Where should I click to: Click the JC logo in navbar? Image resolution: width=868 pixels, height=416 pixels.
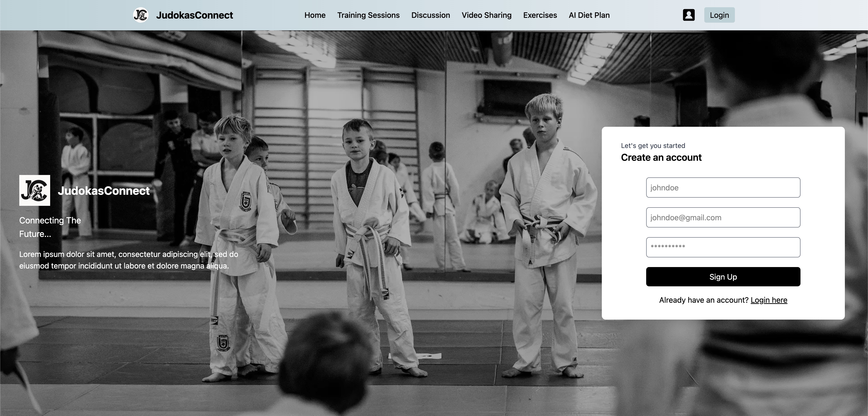pos(141,15)
